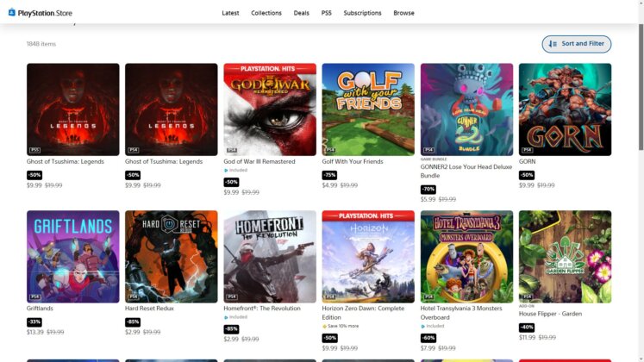The width and height of the screenshot is (644, 362).
Task: Open the Hotel Transylvania 3 cover image
Action: [466, 257]
